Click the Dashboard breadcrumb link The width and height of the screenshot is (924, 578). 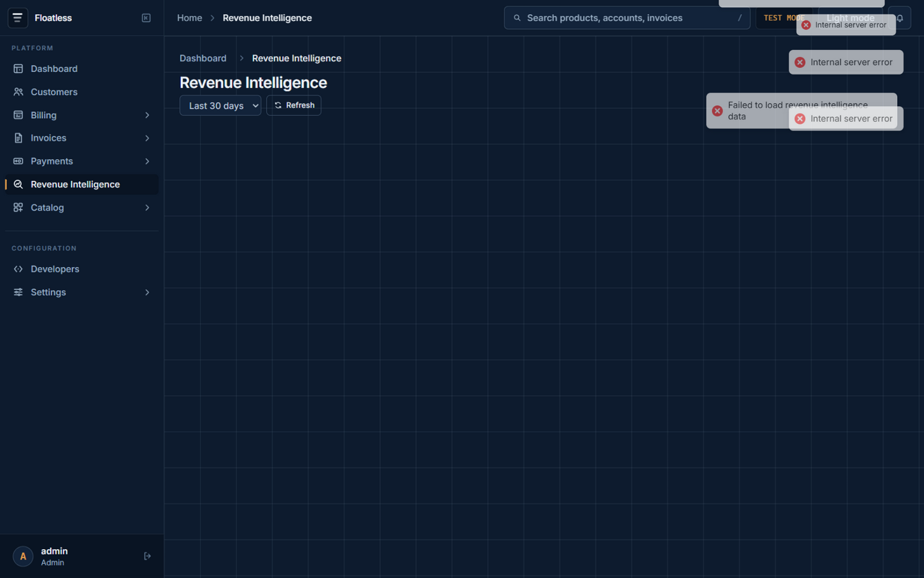(x=203, y=58)
